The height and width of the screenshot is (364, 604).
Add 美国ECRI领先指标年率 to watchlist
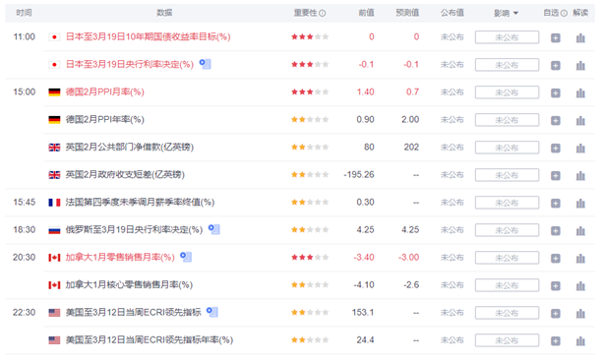pos(556,340)
